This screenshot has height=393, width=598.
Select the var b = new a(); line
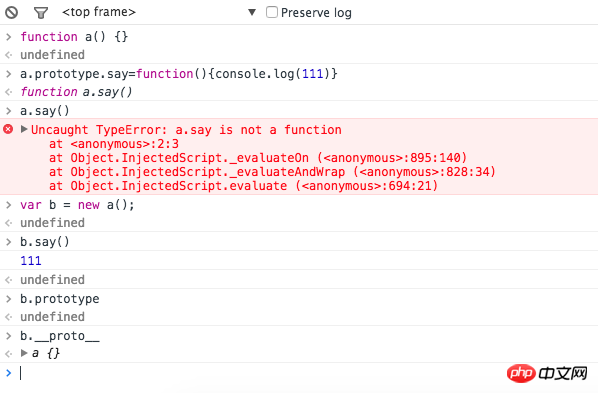pos(77,205)
